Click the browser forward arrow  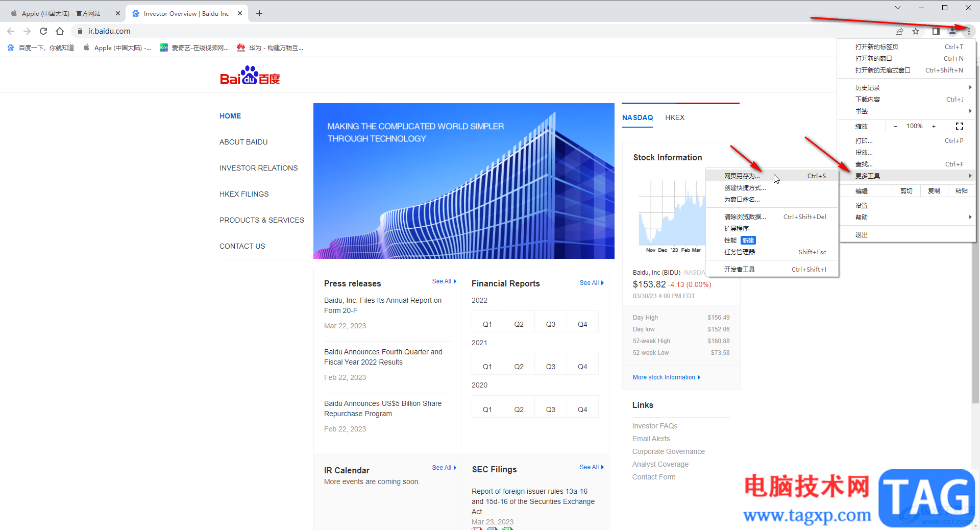click(x=27, y=31)
